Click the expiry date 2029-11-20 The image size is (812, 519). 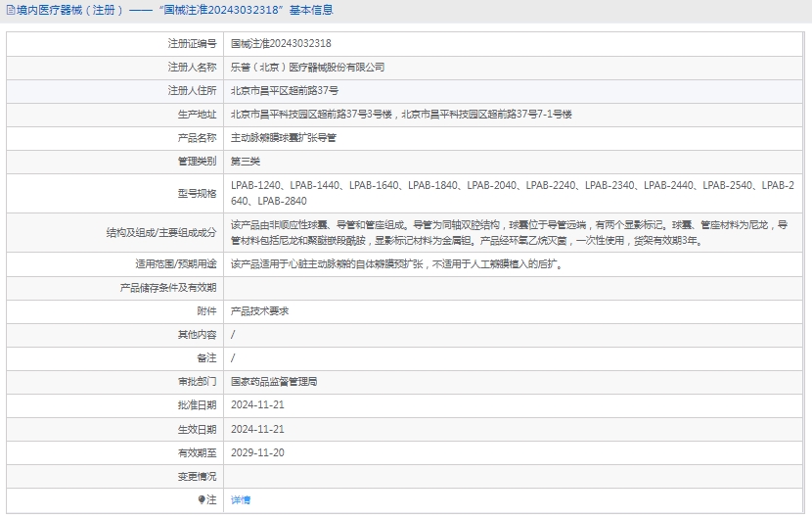(x=257, y=452)
